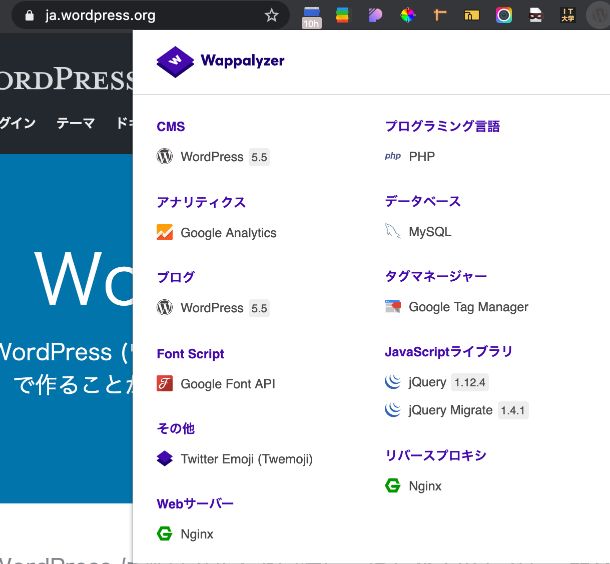Open the Twitter Emoji (Twemoji) entry
The height and width of the screenshot is (564, 610).
pos(247,459)
